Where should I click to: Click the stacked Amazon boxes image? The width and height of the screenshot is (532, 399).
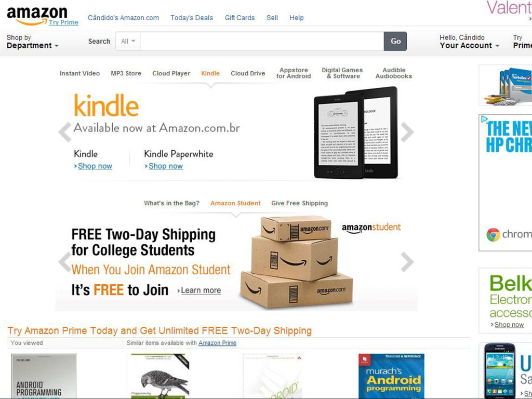(x=296, y=262)
